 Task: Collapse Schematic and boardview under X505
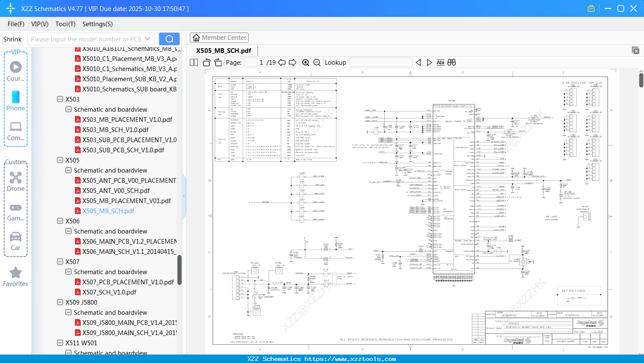pos(69,170)
